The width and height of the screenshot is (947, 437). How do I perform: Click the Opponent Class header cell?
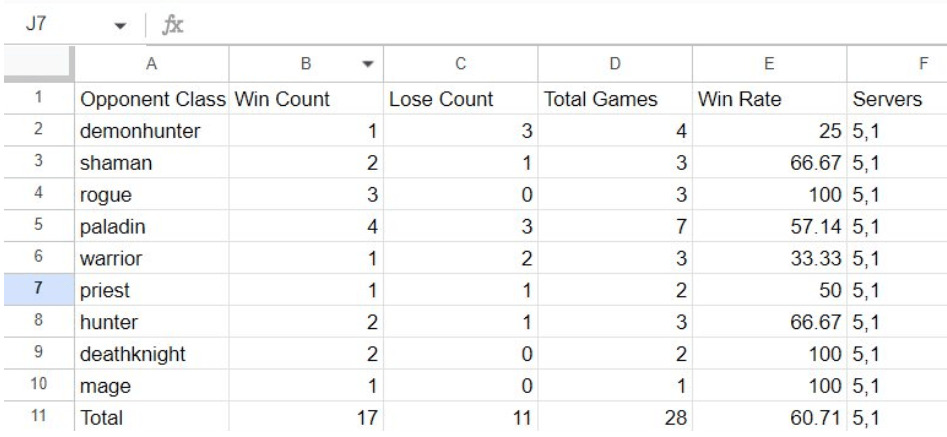[152, 99]
